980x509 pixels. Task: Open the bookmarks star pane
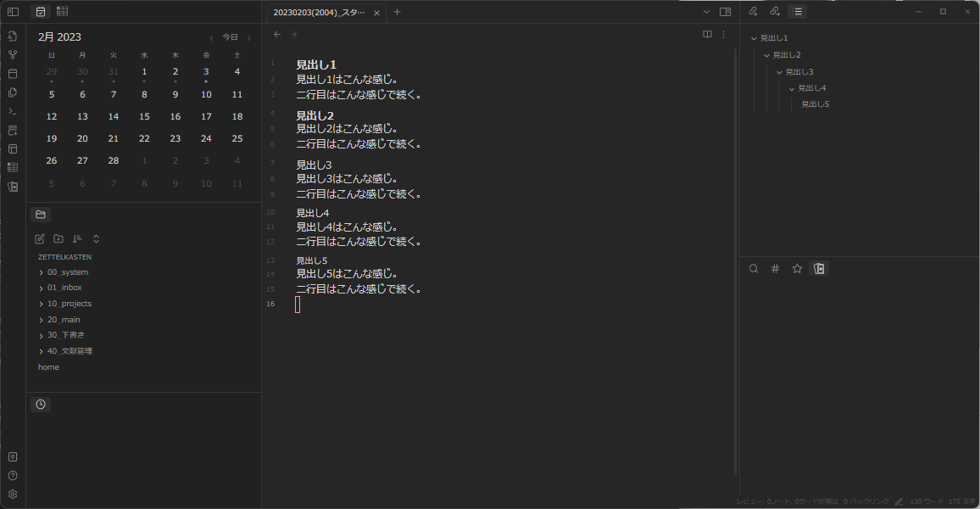[x=796, y=268]
